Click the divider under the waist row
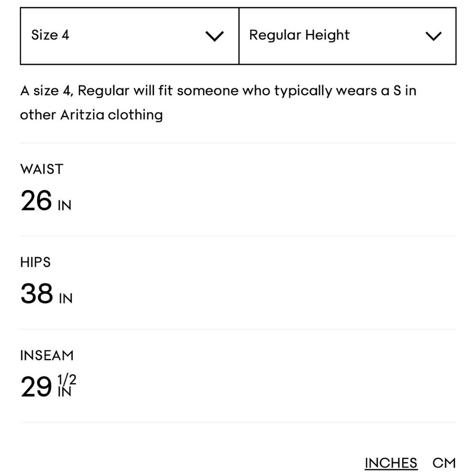This screenshot has width=476, height=476. point(238,235)
